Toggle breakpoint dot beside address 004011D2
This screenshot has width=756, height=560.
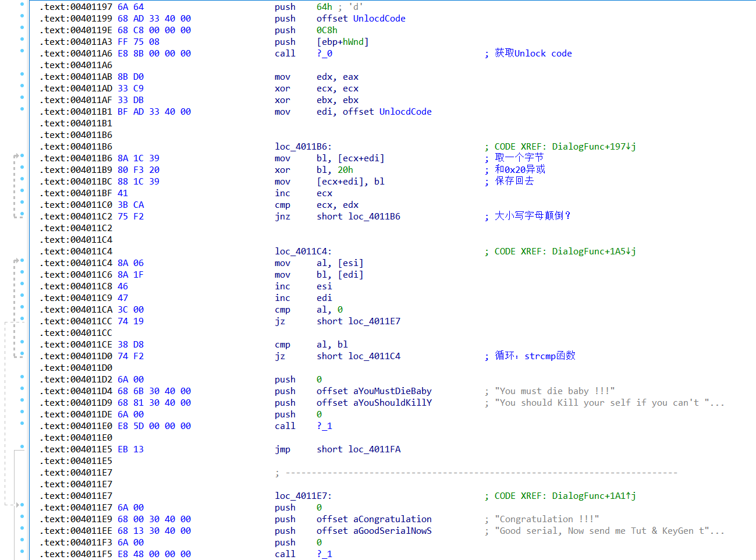tap(22, 377)
